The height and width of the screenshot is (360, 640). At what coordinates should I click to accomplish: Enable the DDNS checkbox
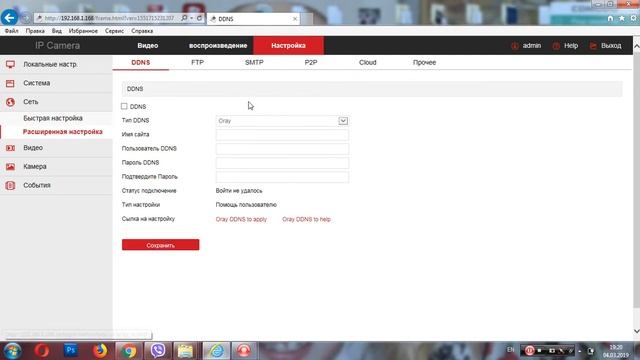tap(124, 106)
